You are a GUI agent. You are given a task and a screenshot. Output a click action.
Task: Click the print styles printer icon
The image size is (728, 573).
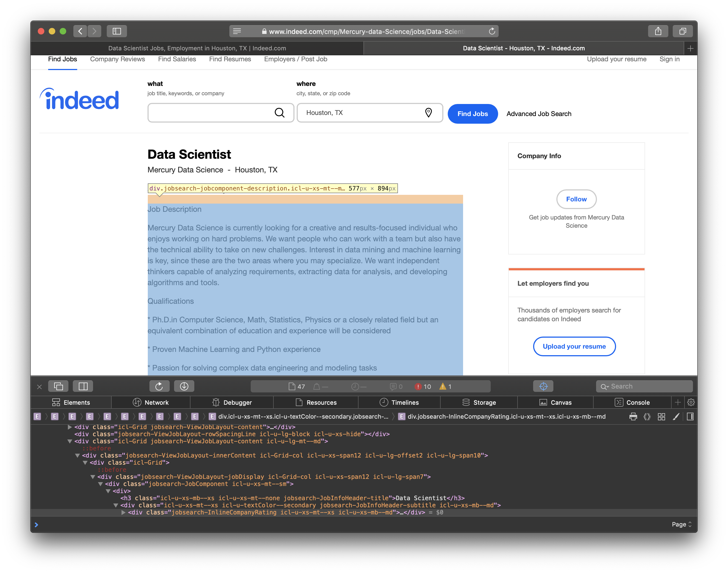[633, 416]
